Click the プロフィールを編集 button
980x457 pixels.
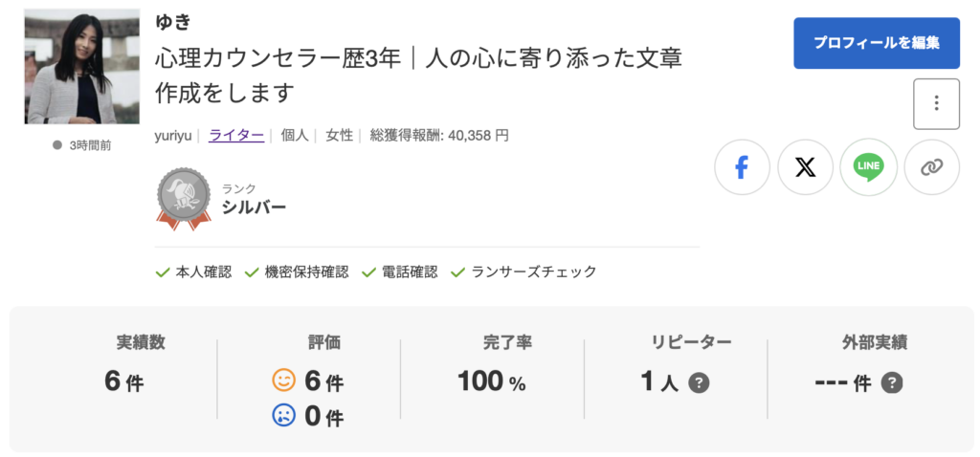[876, 43]
